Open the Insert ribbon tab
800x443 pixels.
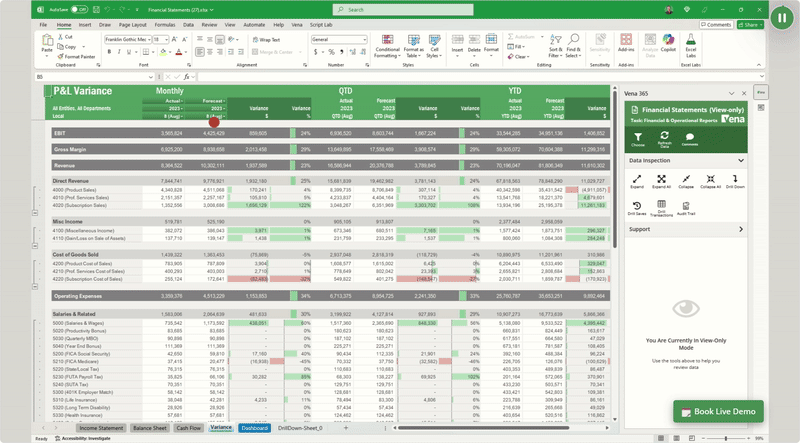coord(85,24)
